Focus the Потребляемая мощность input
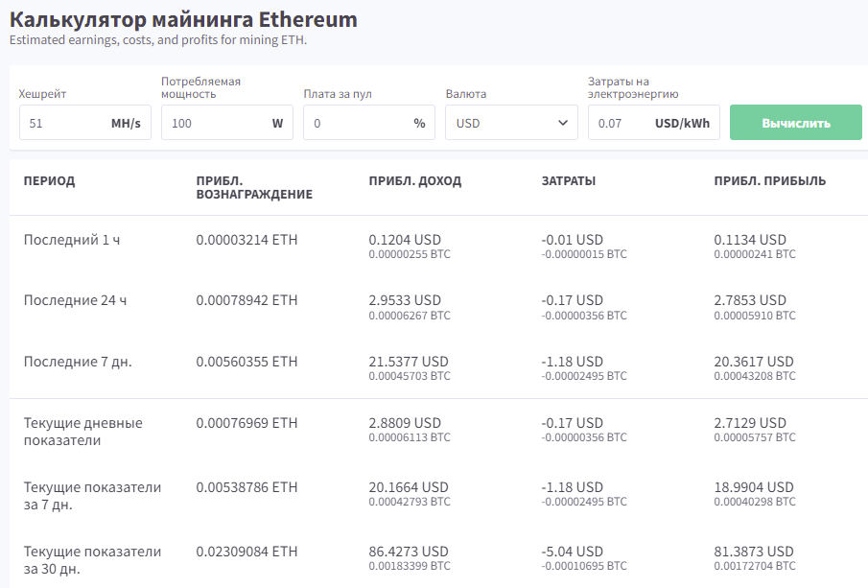Viewport: 868px width, 588px height. [211, 123]
